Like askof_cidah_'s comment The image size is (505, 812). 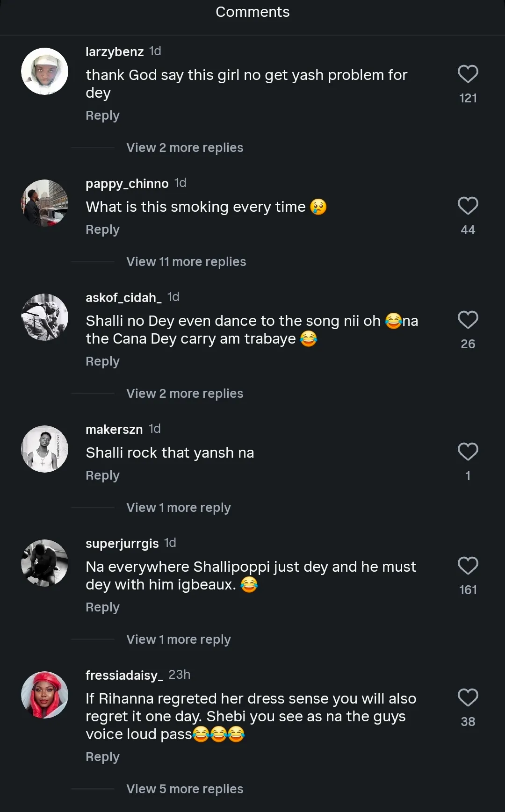468,320
